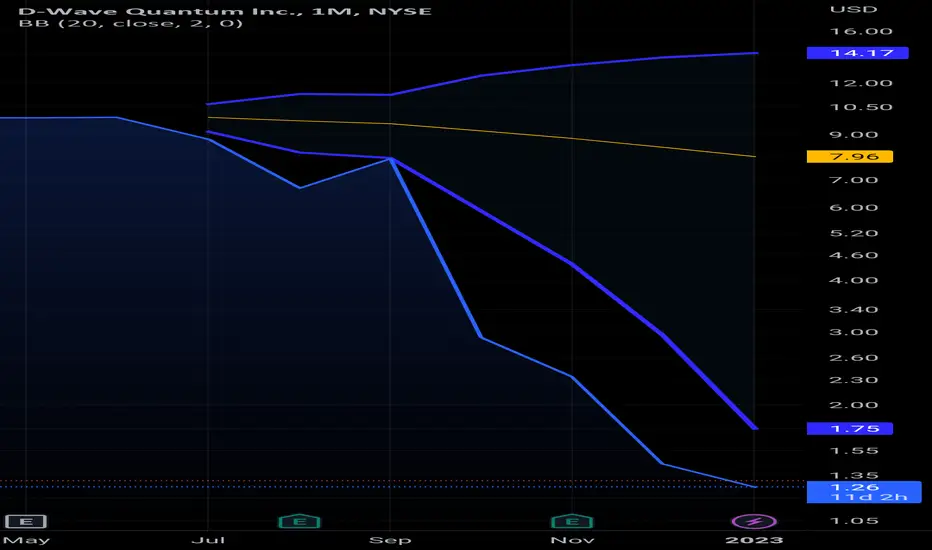932x550 pixels.
Task: Click the 2023 label on time axis
Action: pyautogui.click(x=754, y=540)
